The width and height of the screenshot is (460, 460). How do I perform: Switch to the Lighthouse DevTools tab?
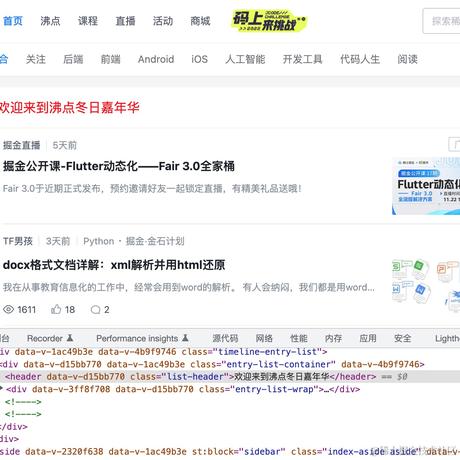[447, 338]
